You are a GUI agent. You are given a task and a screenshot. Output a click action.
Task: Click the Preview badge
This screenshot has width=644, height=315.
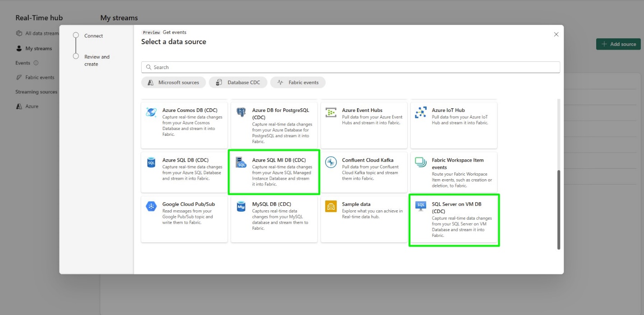[x=151, y=32]
